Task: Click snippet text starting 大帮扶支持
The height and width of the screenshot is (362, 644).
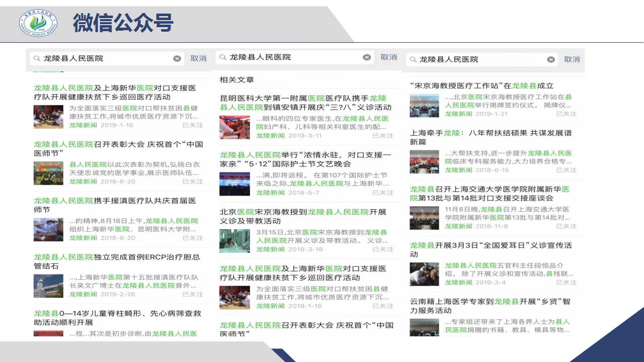Action: coord(508,157)
